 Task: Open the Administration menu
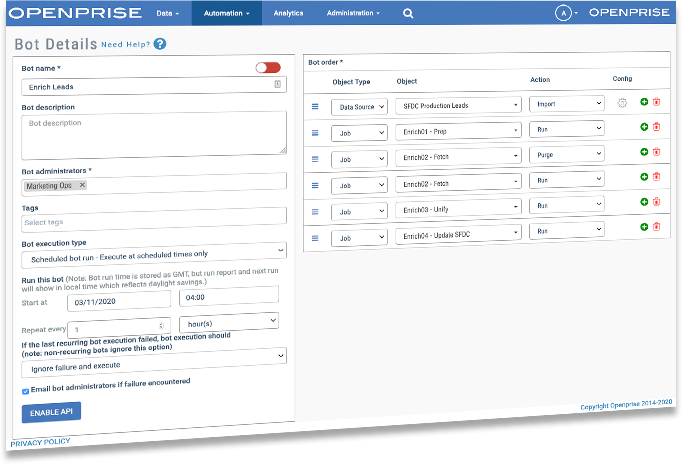[353, 13]
